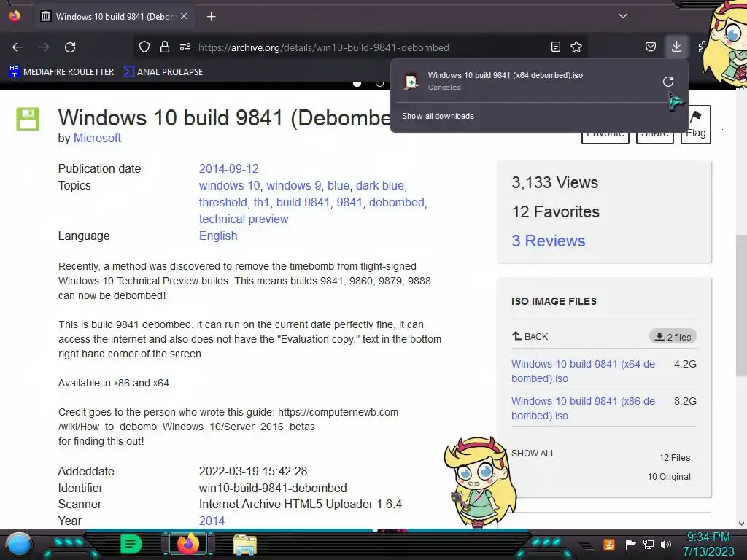Open site permissions icon in address bar

(x=185, y=47)
